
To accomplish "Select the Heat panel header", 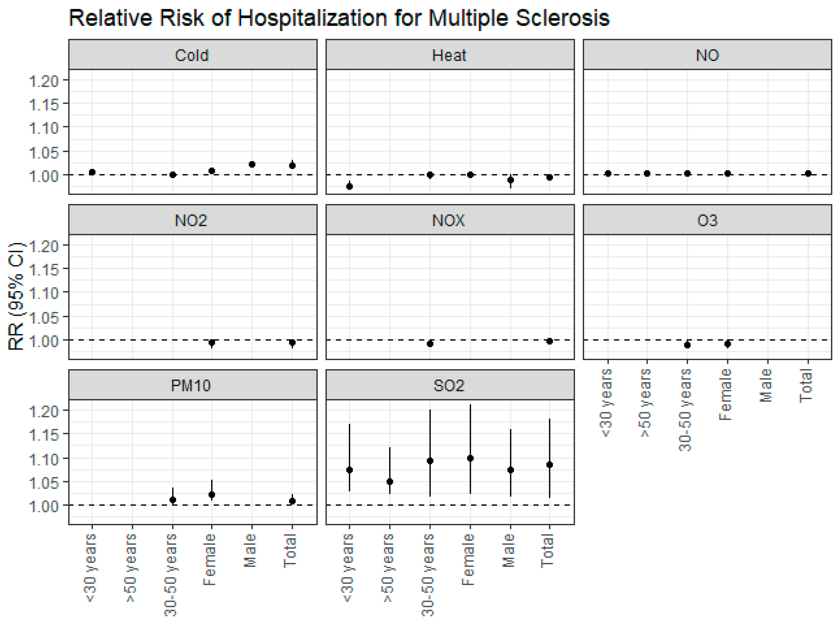I will pos(450,55).
